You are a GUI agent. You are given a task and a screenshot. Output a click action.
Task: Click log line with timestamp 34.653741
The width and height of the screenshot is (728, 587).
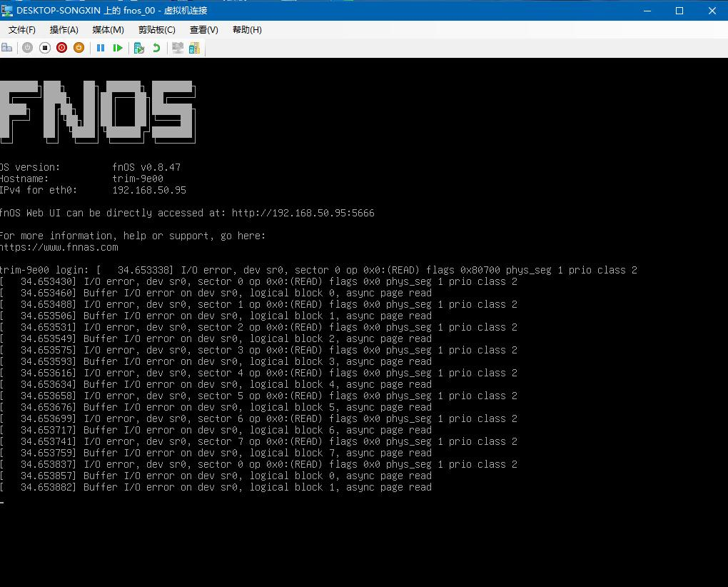[258, 441]
